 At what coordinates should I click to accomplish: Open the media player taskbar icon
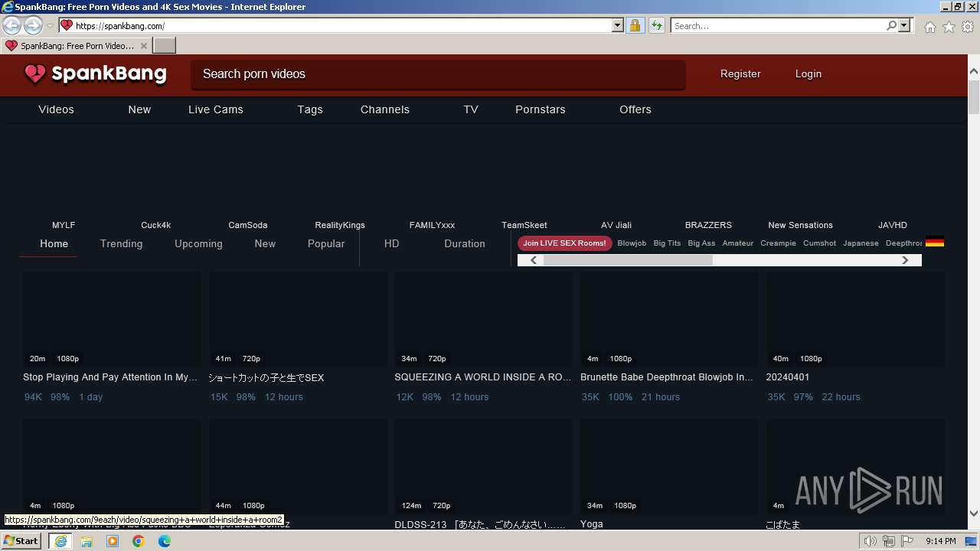[x=113, y=541]
